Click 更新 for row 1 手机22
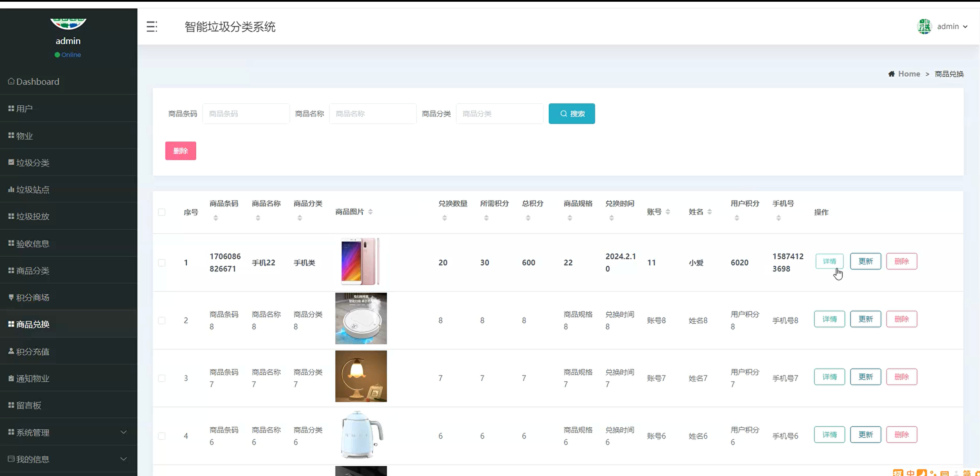980x476 pixels. coord(865,261)
